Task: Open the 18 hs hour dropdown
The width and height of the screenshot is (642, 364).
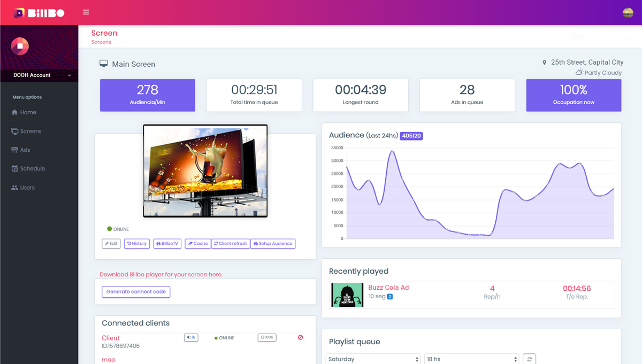Action: [471, 359]
